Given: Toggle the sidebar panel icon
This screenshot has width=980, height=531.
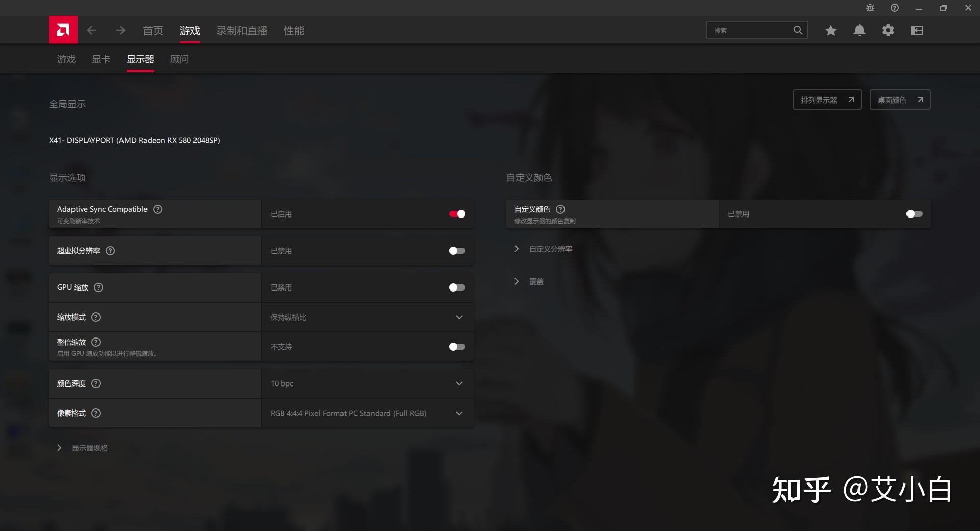Looking at the screenshot, I should [917, 31].
